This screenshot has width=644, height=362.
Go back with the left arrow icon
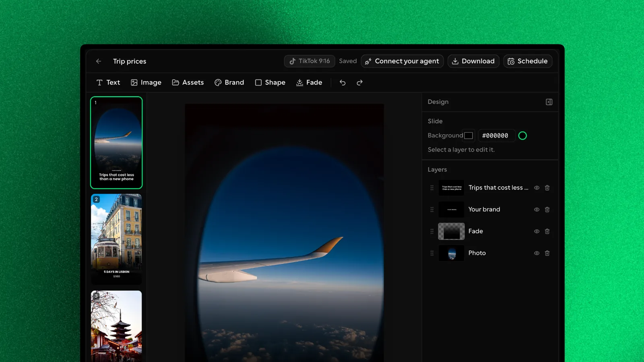click(99, 61)
